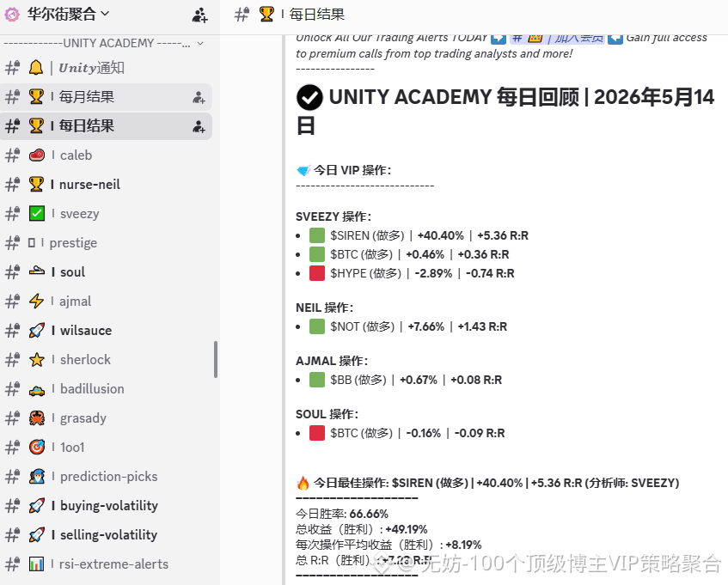
Task: Open the nurse-neil channel
Action: [x=106, y=184]
